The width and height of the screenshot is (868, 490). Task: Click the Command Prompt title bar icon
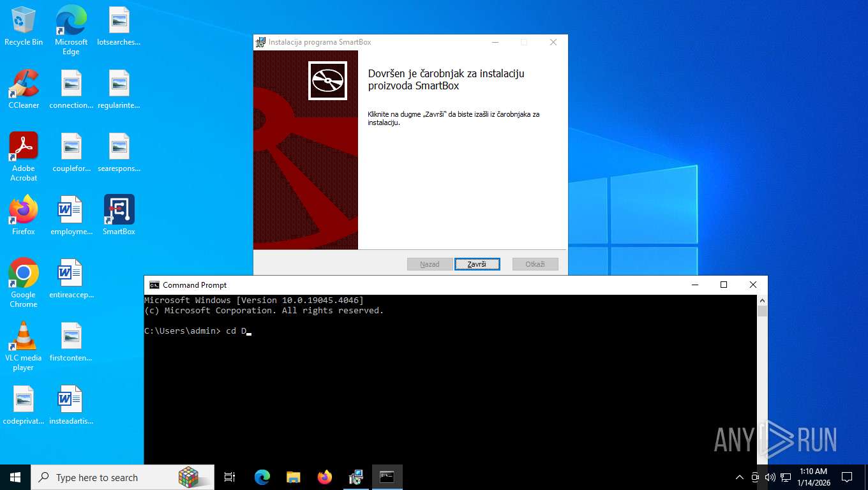click(154, 285)
